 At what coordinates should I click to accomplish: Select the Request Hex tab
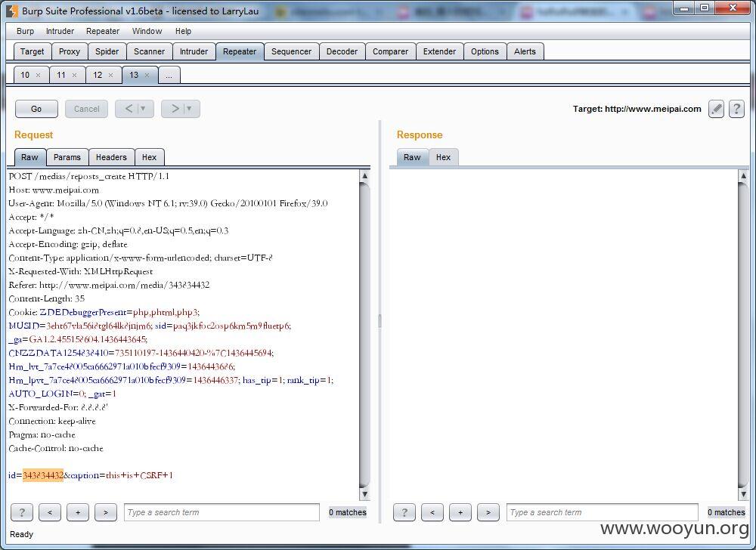[150, 157]
